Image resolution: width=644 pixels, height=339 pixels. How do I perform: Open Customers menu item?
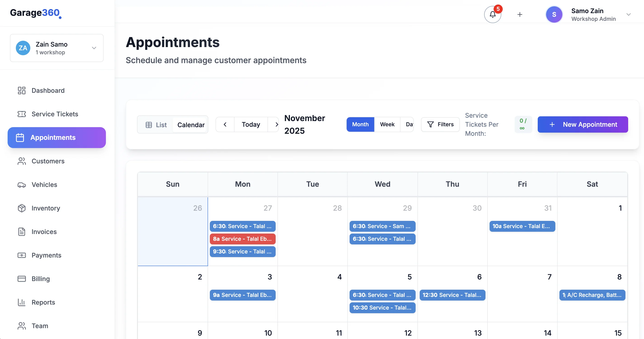coord(48,161)
